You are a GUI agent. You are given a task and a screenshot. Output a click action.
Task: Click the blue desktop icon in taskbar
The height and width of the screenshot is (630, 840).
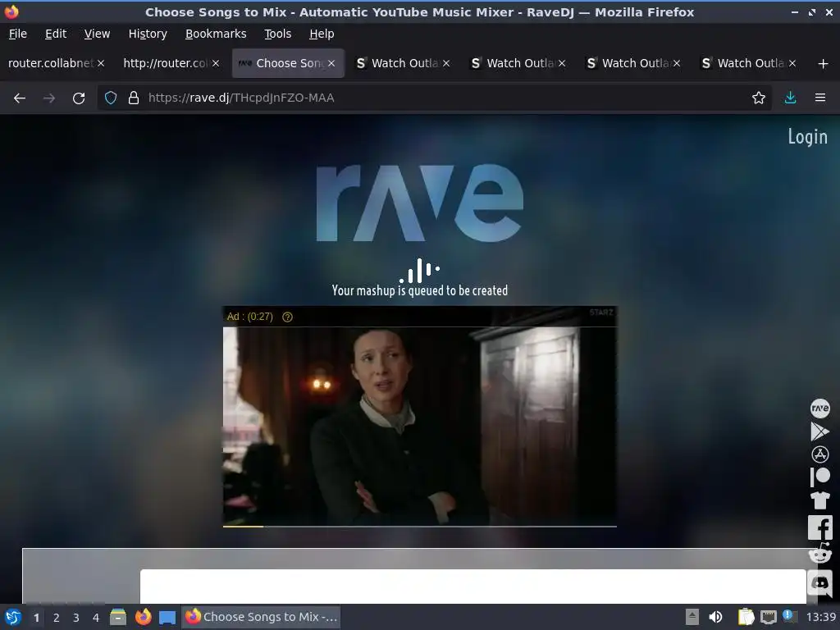[x=167, y=617]
